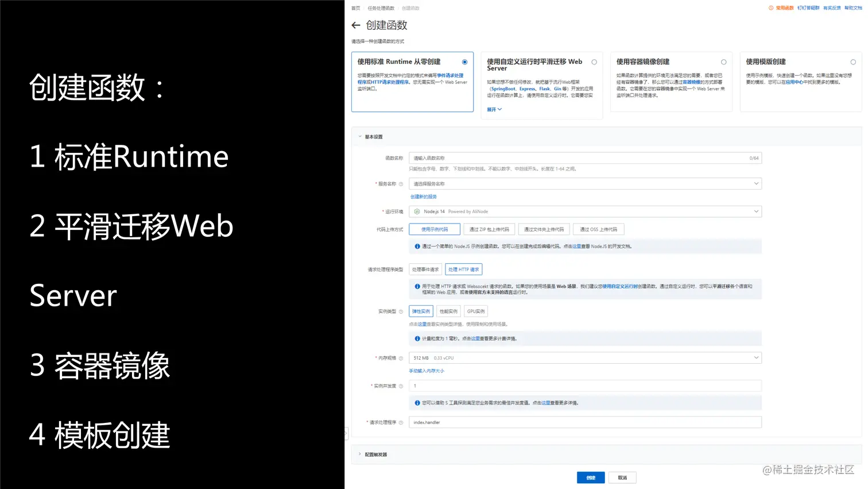The width and height of the screenshot is (868, 489).
Task: Select the 使用容器镜像创建 radio button
Action: click(724, 61)
